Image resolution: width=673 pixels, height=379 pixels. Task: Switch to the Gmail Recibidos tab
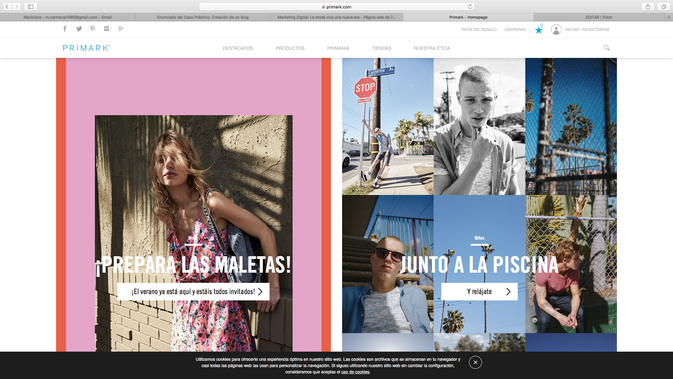67,17
